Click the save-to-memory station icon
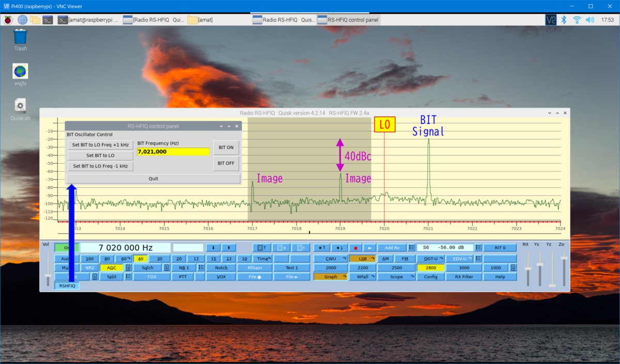The image size is (620, 364). (261, 248)
